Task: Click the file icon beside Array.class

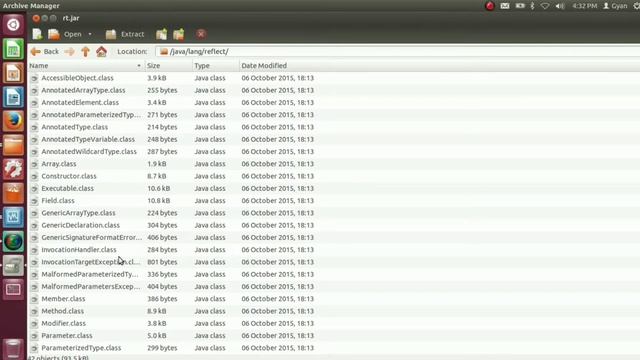Action: [34, 164]
